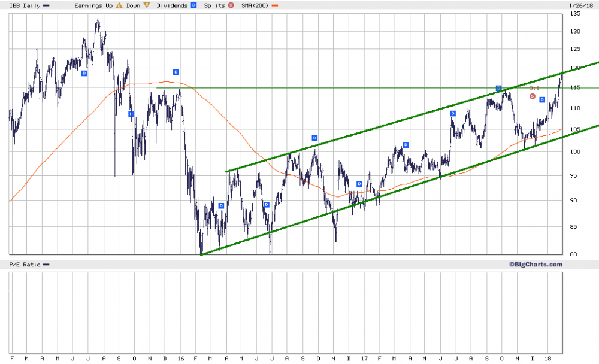Select the December 2015 dividend marker

pyautogui.click(x=176, y=72)
